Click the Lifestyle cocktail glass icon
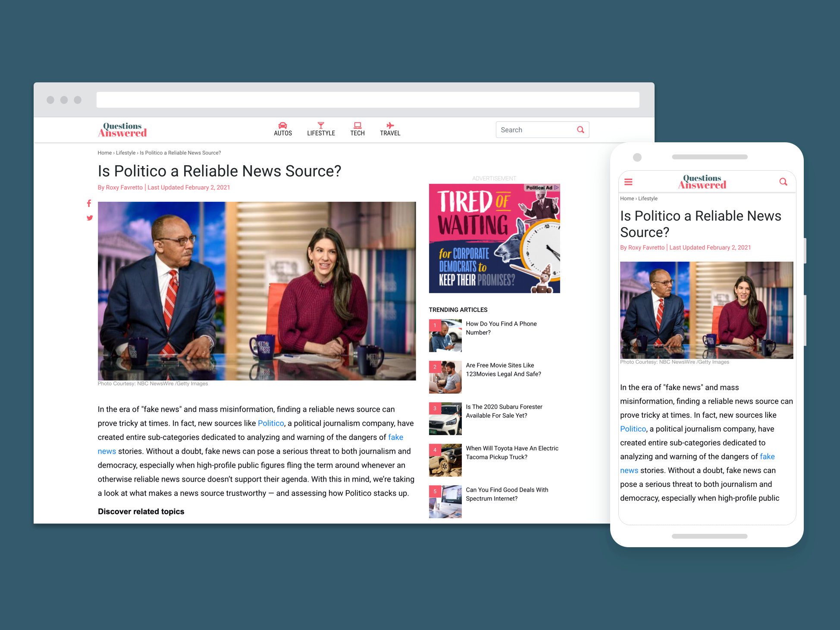The image size is (840, 630). (321, 125)
